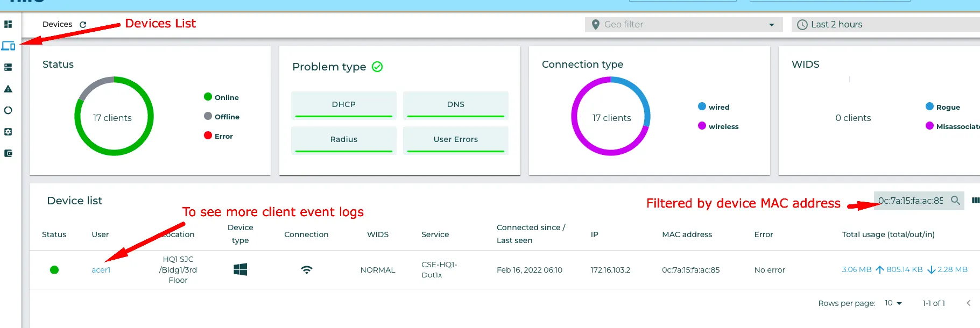Open the acer1 user link
This screenshot has width=980, height=328.
101,270
